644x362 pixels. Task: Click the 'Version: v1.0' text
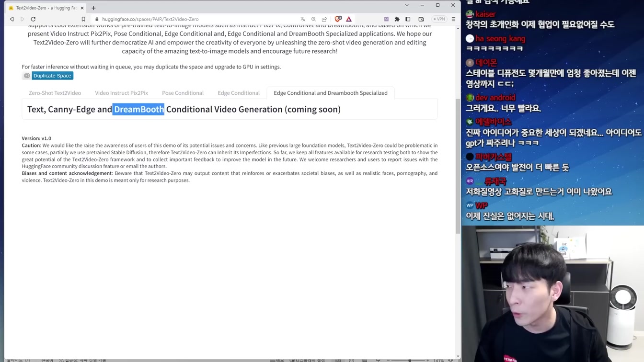click(36, 138)
